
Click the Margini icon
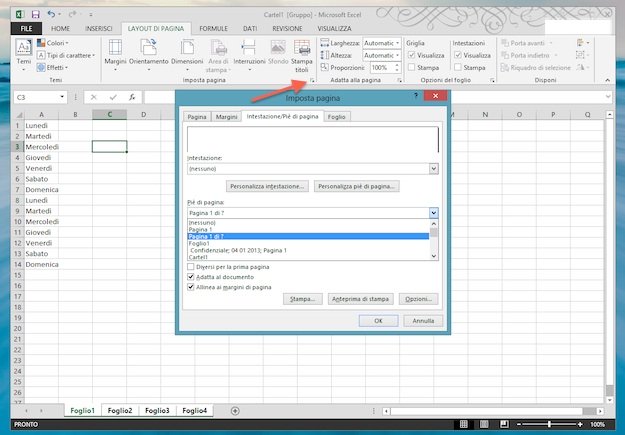click(115, 47)
